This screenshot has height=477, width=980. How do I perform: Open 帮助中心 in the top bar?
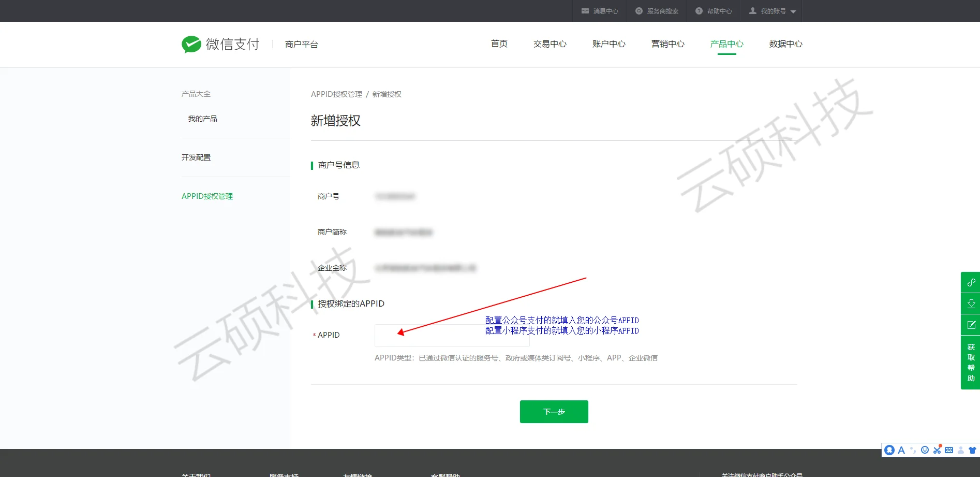click(714, 11)
